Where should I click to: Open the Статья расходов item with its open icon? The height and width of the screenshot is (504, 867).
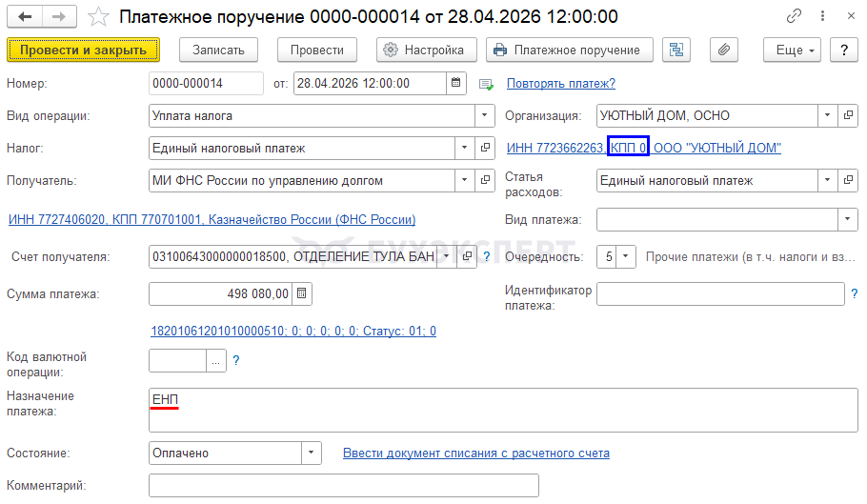pos(848,181)
